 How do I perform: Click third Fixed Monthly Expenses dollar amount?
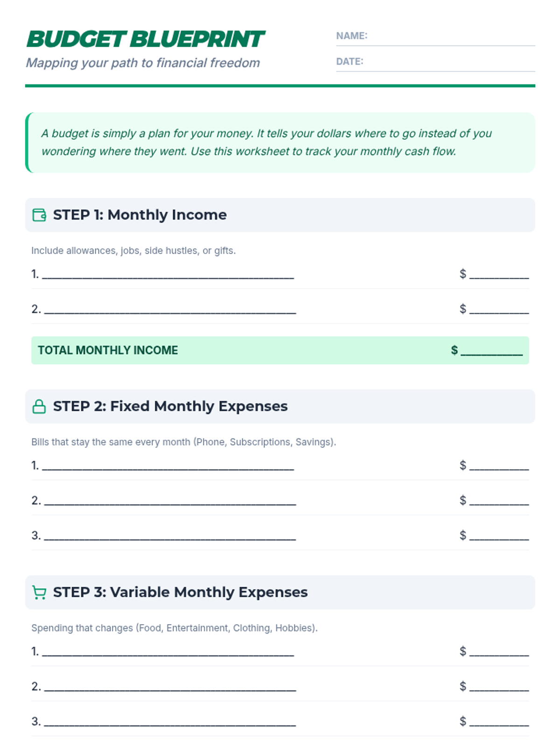[x=499, y=536]
